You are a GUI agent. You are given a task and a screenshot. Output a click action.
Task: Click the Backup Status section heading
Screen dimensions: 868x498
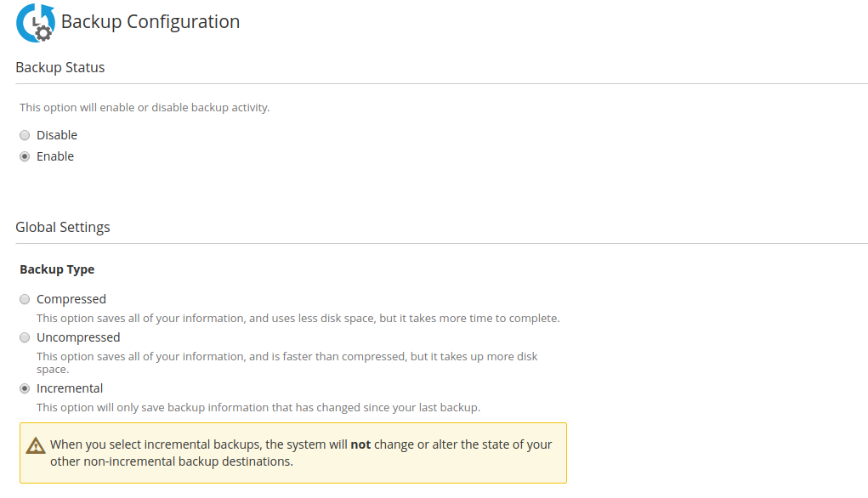(60, 67)
